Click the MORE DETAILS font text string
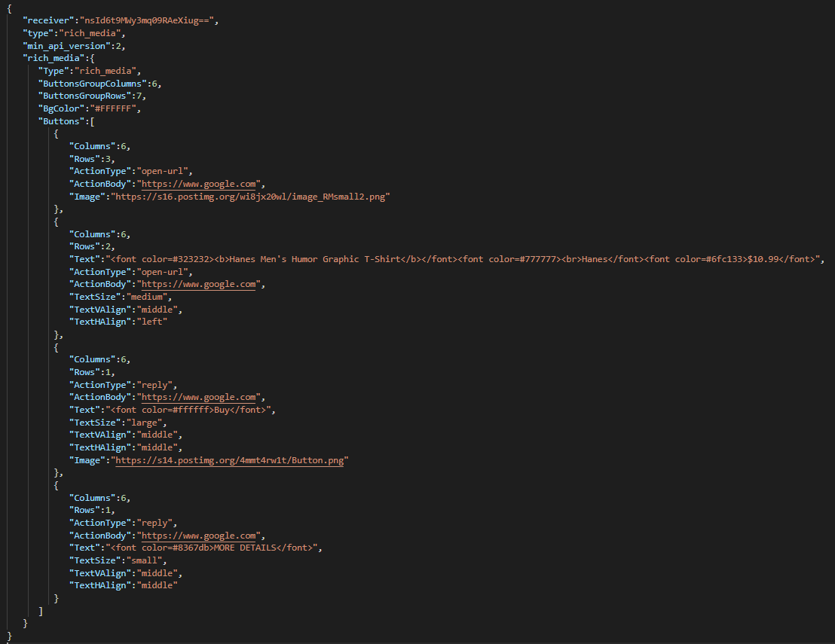The height and width of the screenshot is (644, 835). [212, 548]
